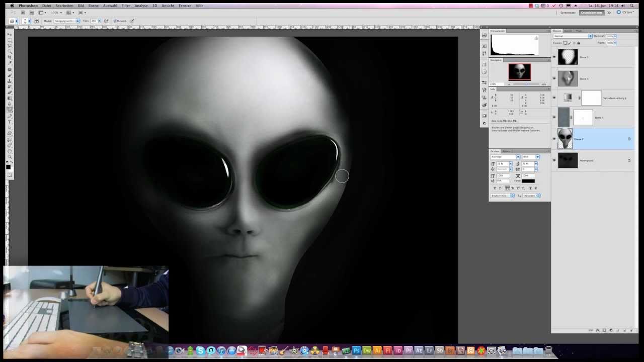The width and height of the screenshot is (644, 362).
Task: Hide the Hintergrund layer
Action: coord(554,160)
